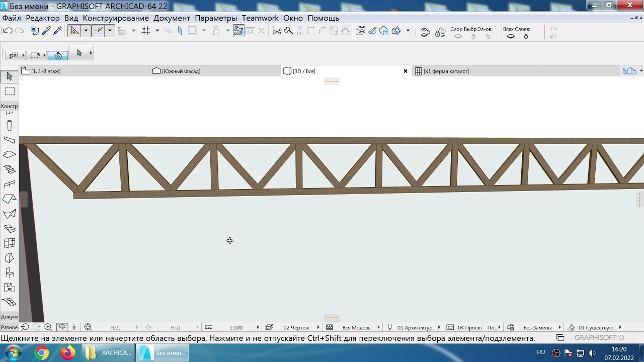Click the BIMcloud document icon
Screen dimensions: 644x362
tap(384, 31)
